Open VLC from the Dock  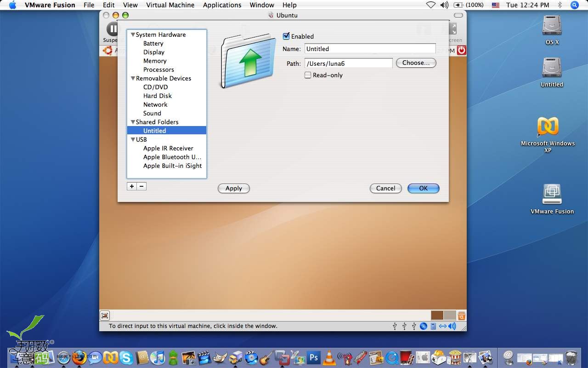[329, 357]
